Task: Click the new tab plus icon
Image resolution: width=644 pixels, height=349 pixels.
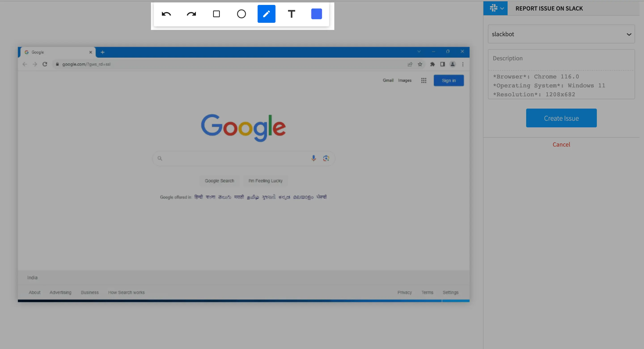Action: pyautogui.click(x=102, y=52)
